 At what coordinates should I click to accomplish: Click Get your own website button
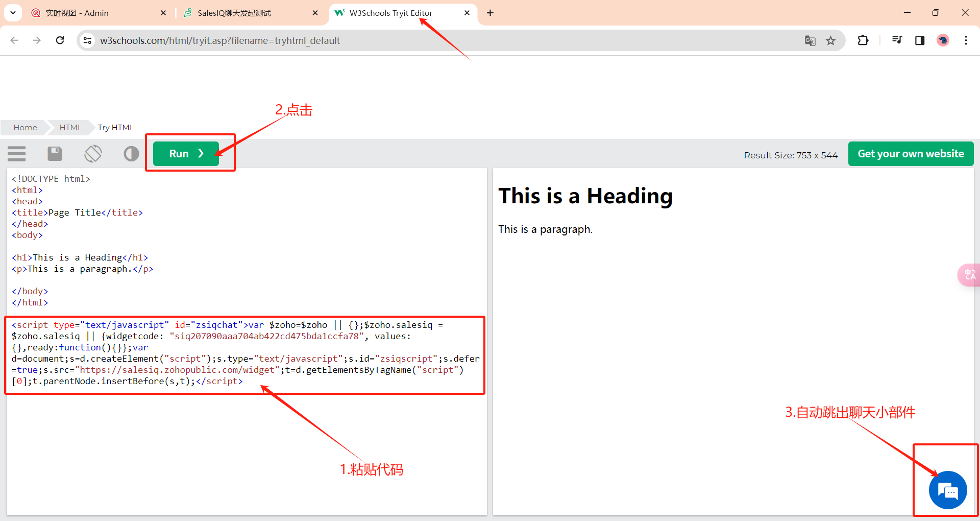911,154
